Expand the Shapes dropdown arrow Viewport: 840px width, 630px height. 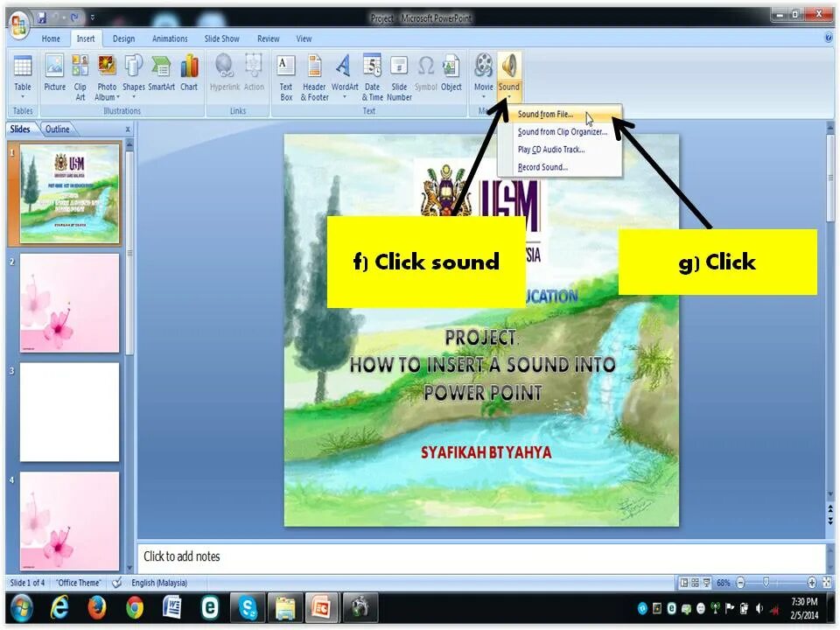point(133,97)
